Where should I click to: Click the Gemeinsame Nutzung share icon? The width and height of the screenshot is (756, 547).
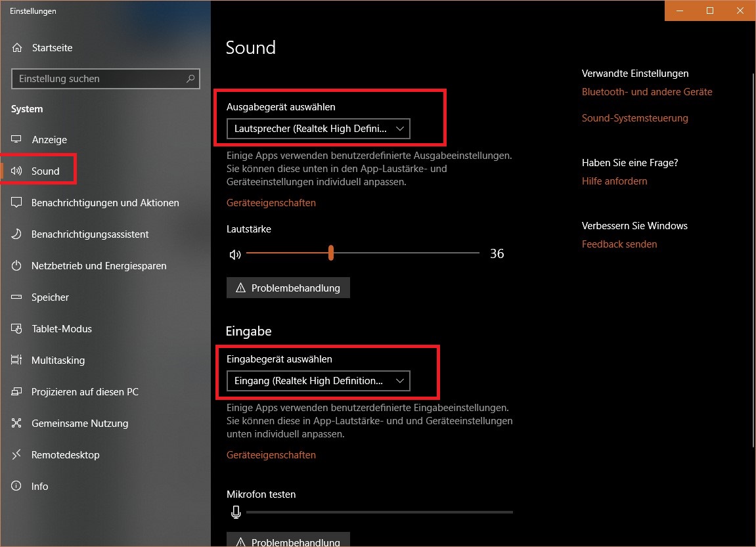coord(16,423)
